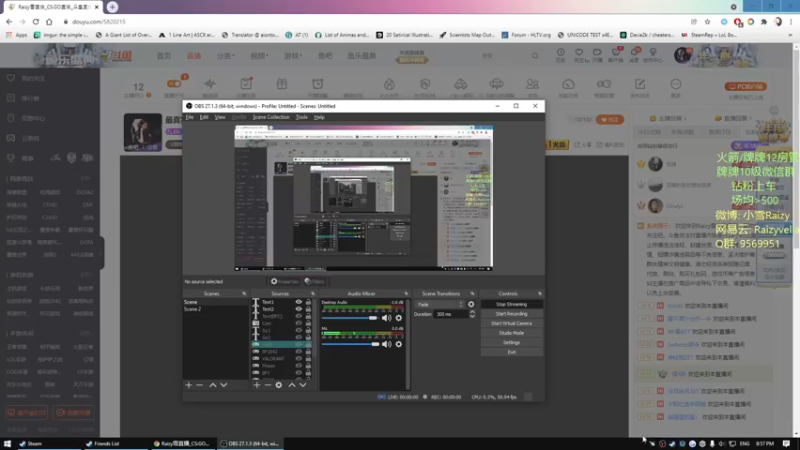The image size is (800, 450).
Task: Toggle visibility of Text1 source
Action: click(298, 302)
